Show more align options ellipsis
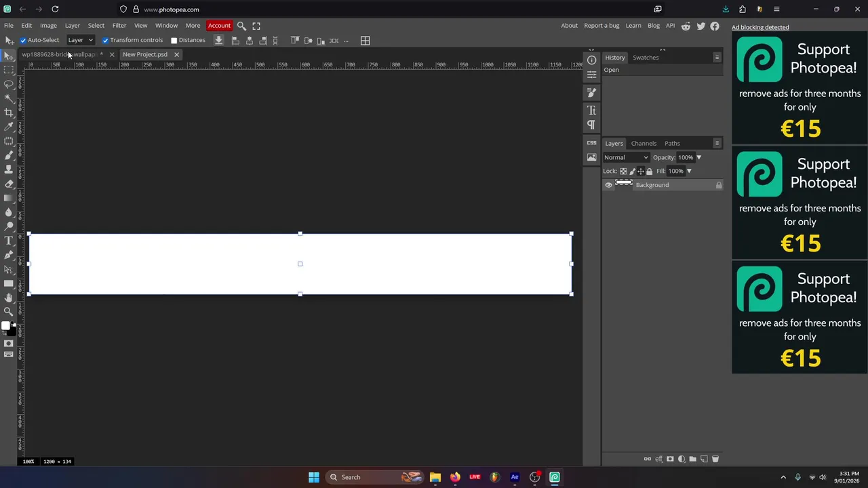This screenshot has width=868, height=488. (x=346, y=41)
